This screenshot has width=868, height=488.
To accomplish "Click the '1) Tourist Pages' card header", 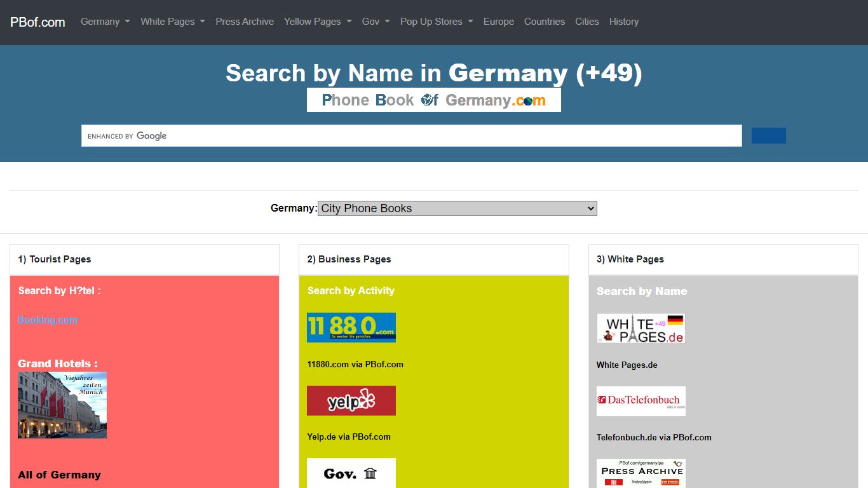I will (x=145, y=259).
